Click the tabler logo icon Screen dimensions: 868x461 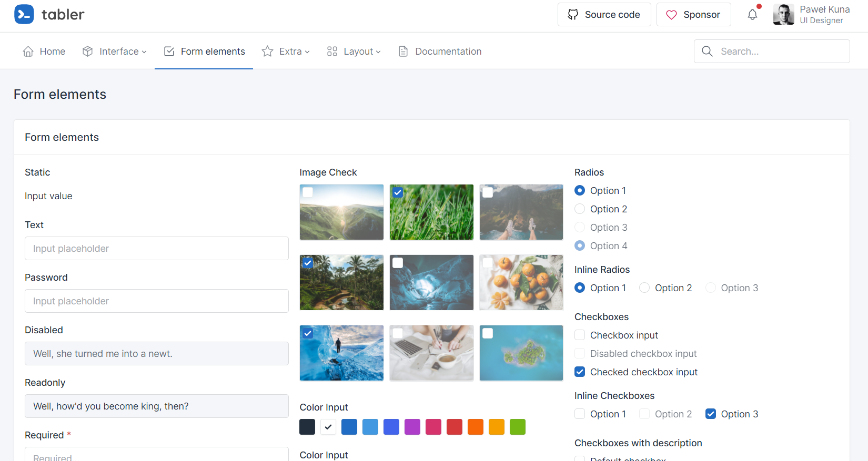point(24,15)
